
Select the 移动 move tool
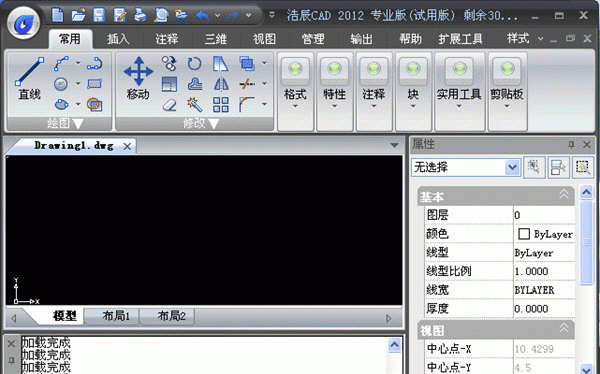click(x=138, y=79)
